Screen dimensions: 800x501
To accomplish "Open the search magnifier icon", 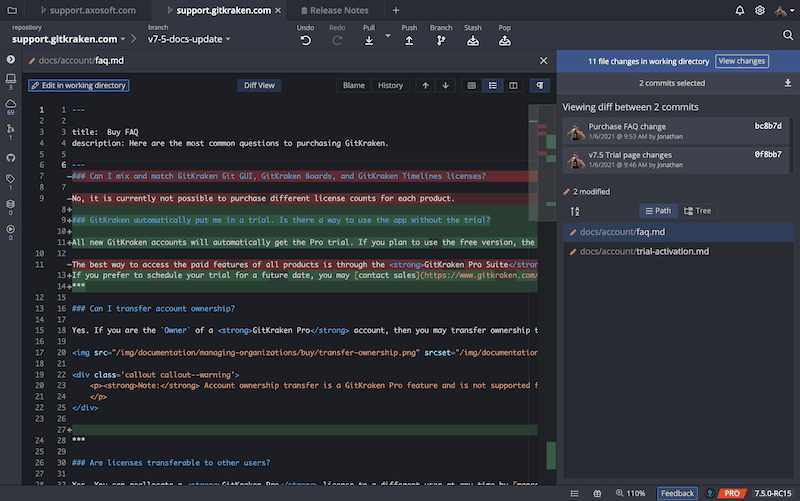I will (x=788, y=35).
